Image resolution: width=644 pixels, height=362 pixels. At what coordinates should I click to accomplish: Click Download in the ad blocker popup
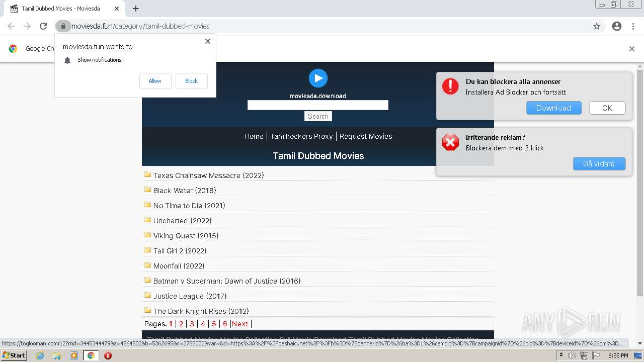pos(554,108)
